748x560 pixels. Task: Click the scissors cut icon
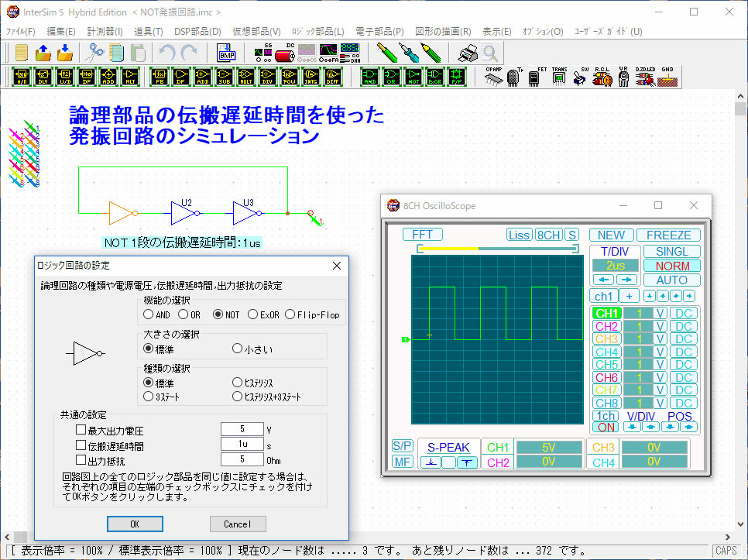tap(94, 53)
